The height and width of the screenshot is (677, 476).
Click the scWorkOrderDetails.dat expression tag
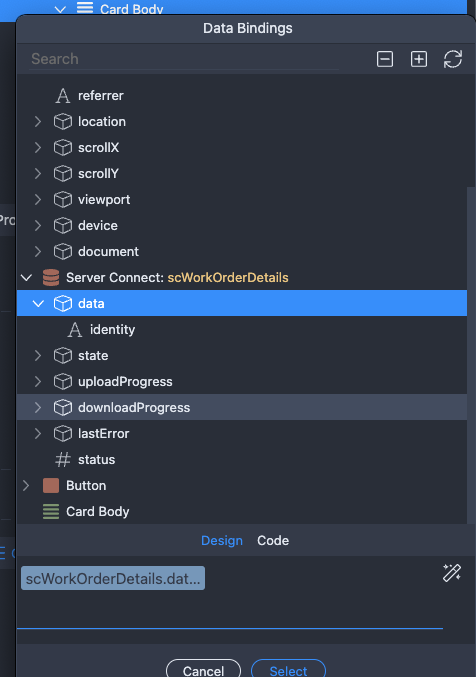(113, 578)
